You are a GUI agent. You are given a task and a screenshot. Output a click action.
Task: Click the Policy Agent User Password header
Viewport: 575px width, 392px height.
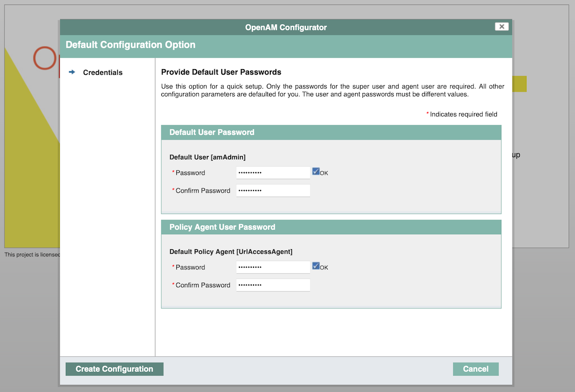(331, 227)
